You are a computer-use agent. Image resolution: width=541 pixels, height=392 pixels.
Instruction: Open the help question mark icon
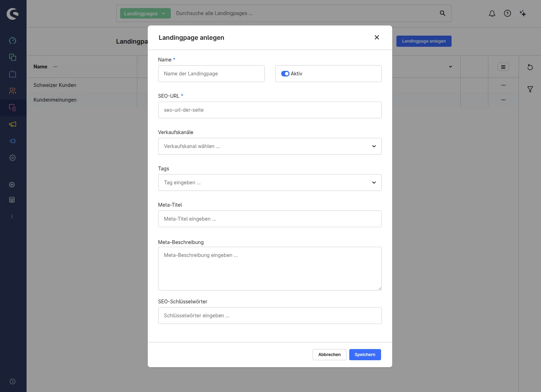(x=507, y=13)
